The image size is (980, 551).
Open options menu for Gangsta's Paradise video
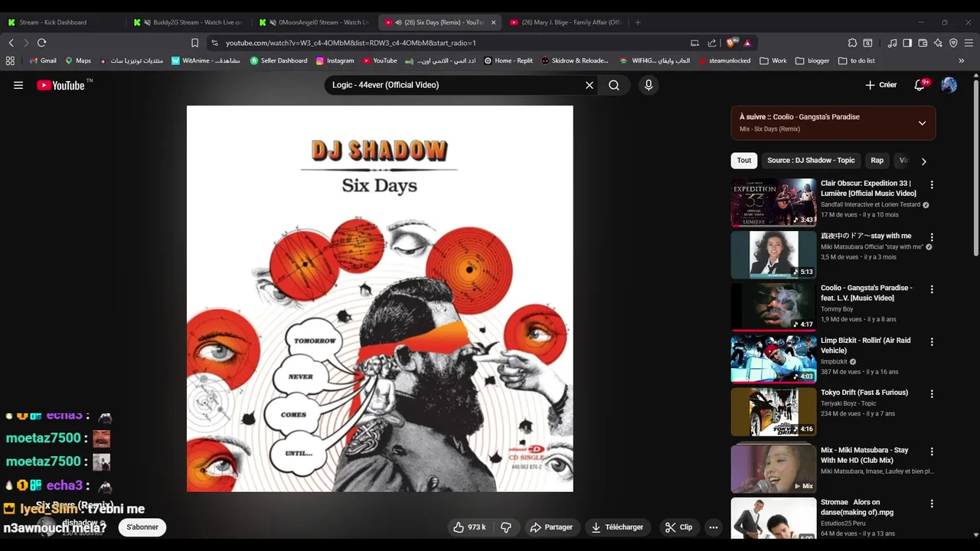pyautogui.click(x=932, y=289)
